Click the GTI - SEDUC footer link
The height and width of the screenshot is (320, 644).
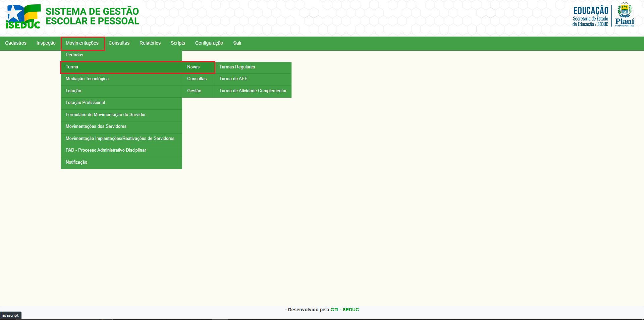[x=344, y=310]
